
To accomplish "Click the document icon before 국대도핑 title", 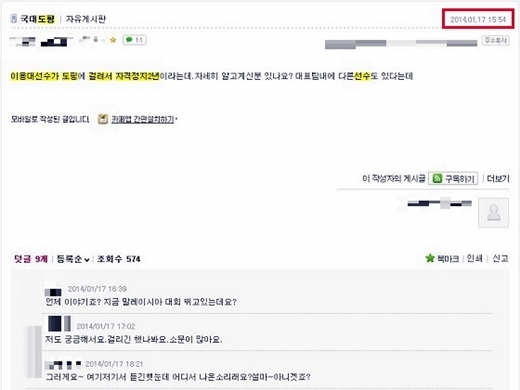I will (14, 18).
